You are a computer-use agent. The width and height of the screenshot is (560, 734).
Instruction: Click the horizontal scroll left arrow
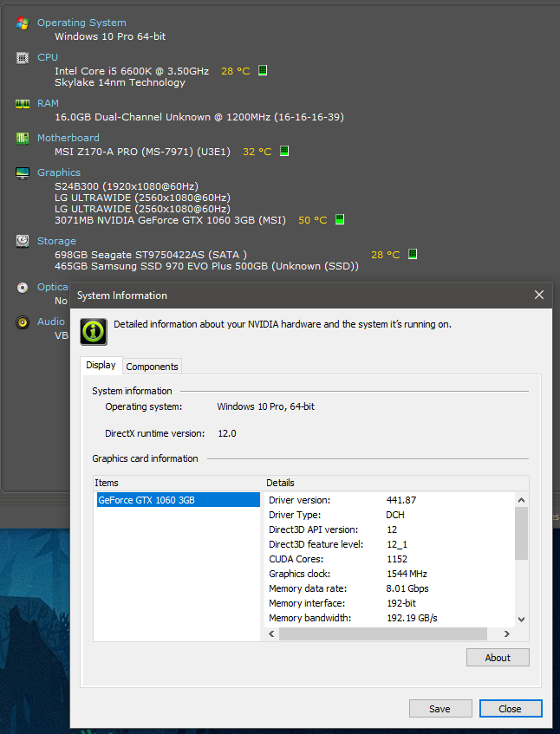(x=271, y=633)
